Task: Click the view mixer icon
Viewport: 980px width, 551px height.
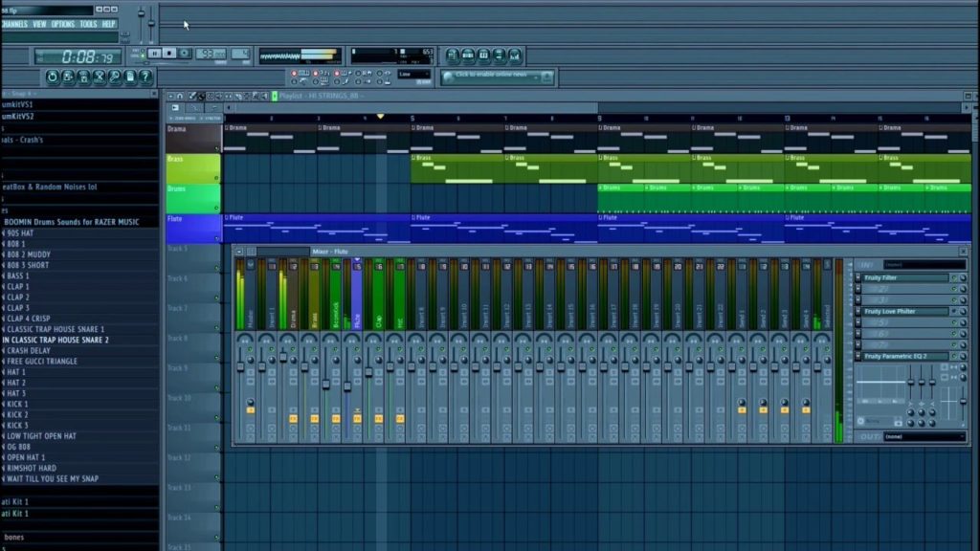Action: click(515, 56)
